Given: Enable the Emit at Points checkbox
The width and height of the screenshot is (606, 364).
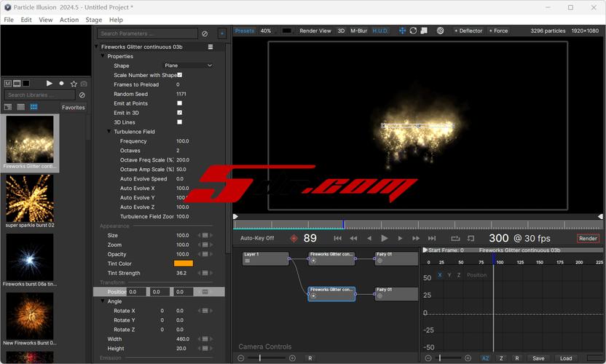Looking at the screenshot, I should click(179, 103).
